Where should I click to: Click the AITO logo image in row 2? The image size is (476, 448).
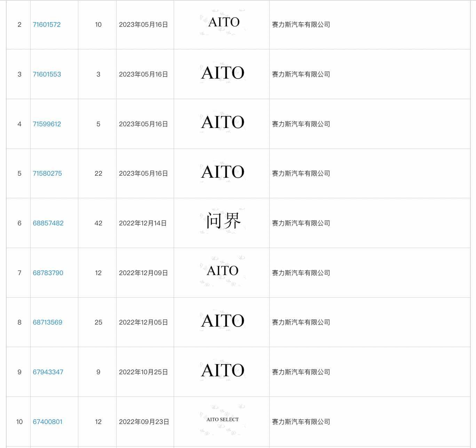coord(223,22)
